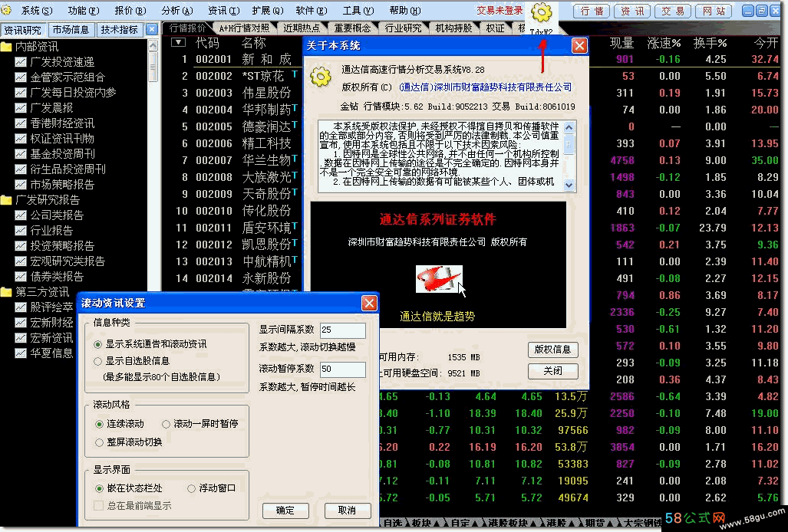Click the license text scrollbar up arrow
This screenshot has width=788, height=532.
coord(569,127)
